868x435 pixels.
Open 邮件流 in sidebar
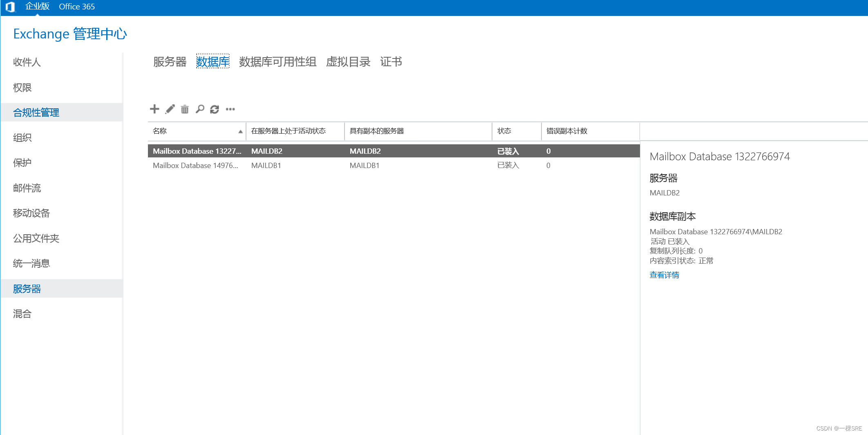[27, 188]
